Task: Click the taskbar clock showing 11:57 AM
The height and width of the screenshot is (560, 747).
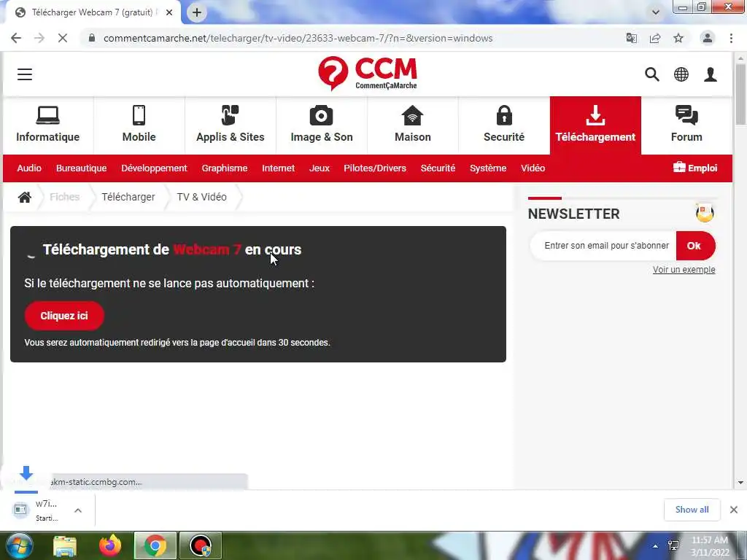Action: pyautogui.click(x=711, y=546)
